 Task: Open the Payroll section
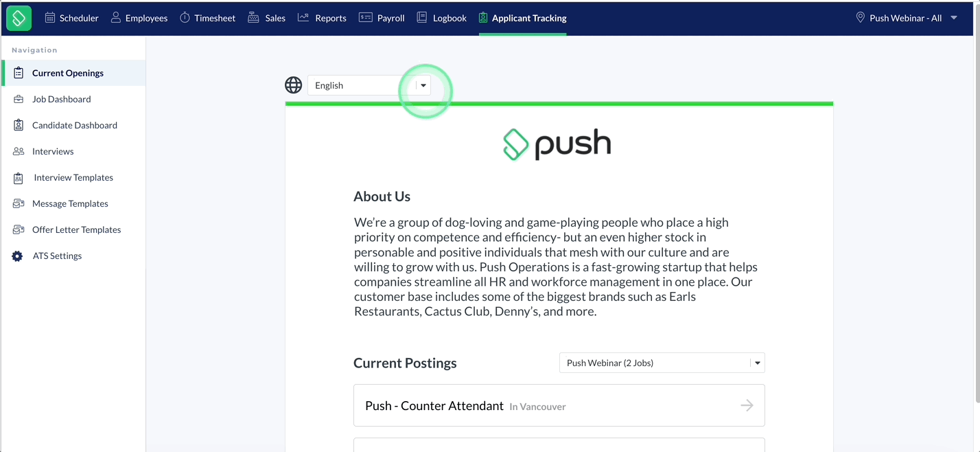click(x=382, y=18)
